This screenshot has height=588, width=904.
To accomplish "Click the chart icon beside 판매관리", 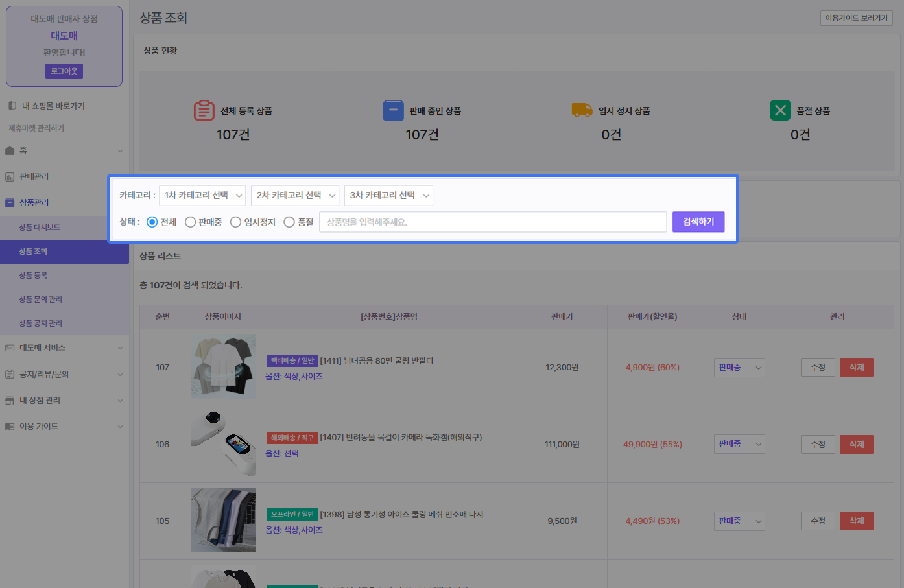I will pos(10,177).
